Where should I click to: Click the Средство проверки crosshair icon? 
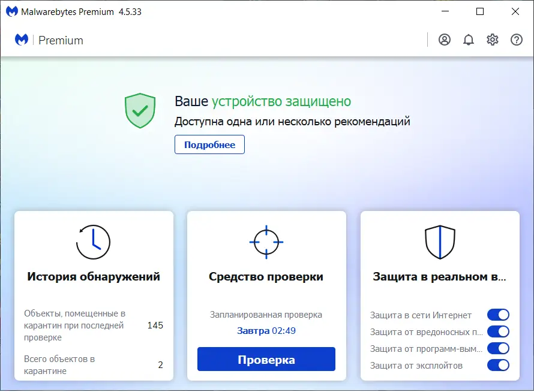point(266,242)
